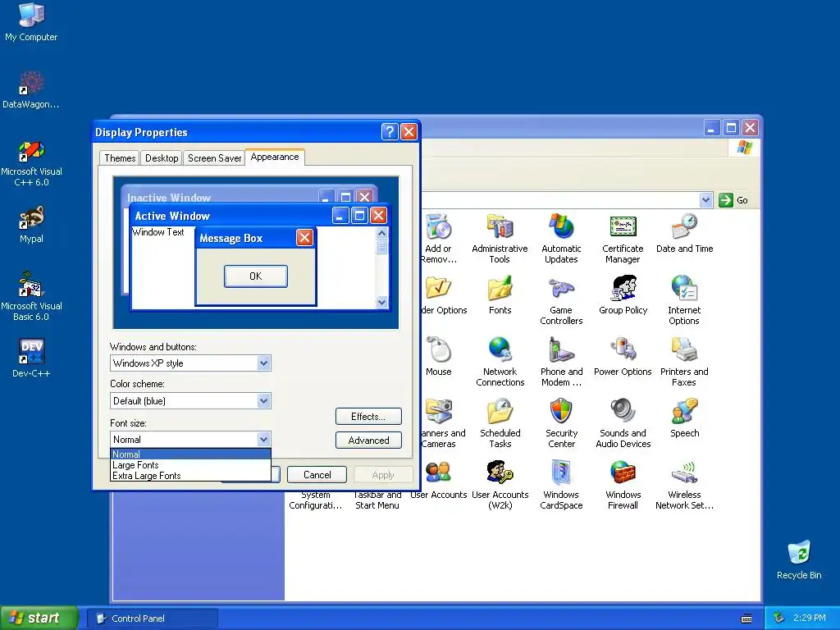Click the Go button in address bar

pyautogui.click(x=733, y=200)
